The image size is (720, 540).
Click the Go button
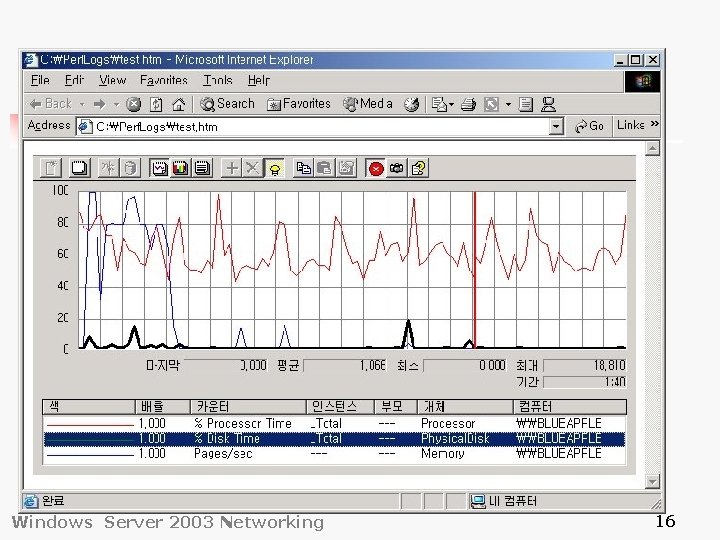coord(589,126)
